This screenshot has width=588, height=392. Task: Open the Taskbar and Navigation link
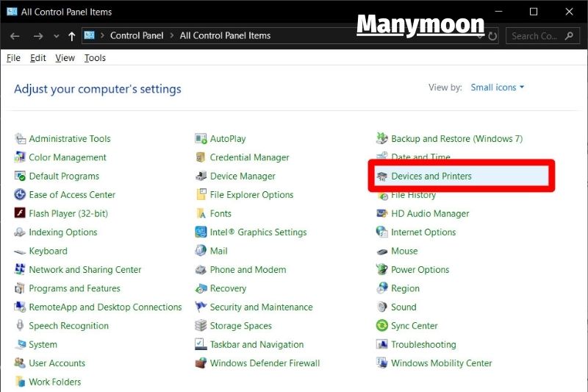click(257, 344)
